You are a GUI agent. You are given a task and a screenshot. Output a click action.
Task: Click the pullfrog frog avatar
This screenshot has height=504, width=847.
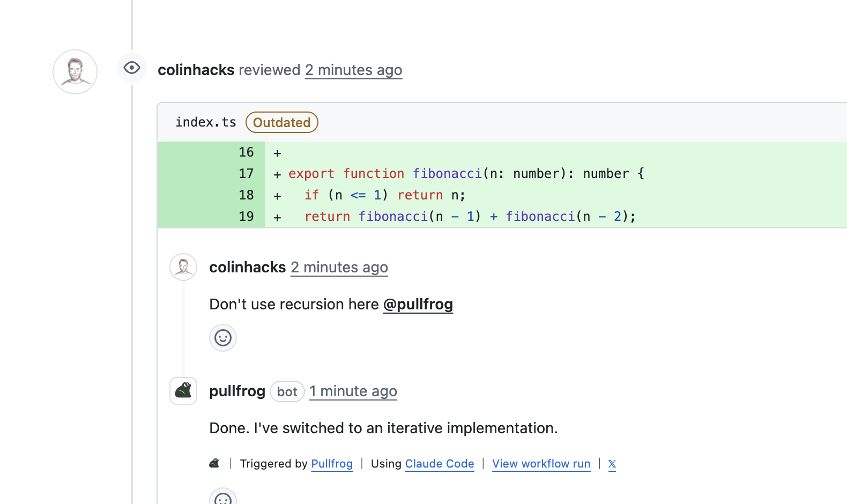coord(183,391)
